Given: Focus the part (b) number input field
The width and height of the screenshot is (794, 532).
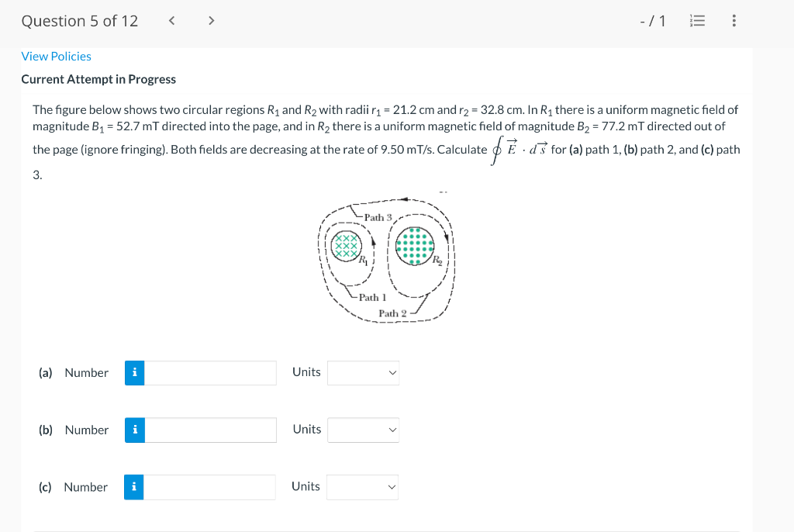Looking at the screenshot, I should 211,430.
